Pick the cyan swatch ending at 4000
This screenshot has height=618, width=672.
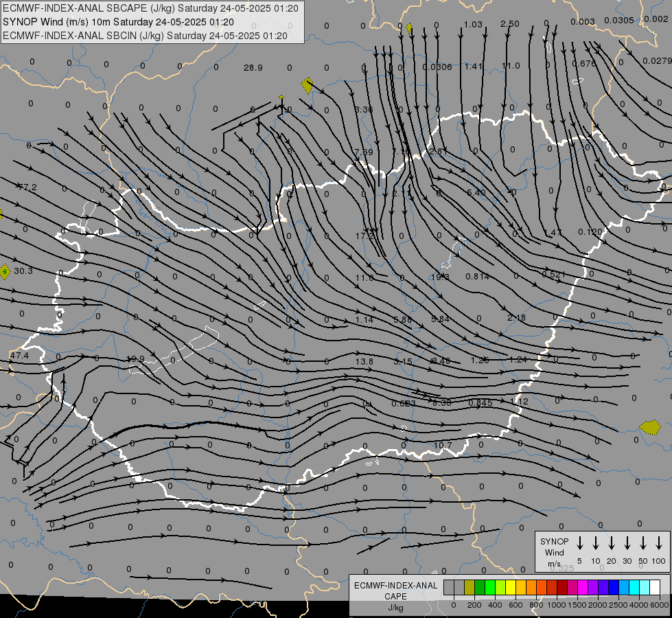[x=634, y=588]
